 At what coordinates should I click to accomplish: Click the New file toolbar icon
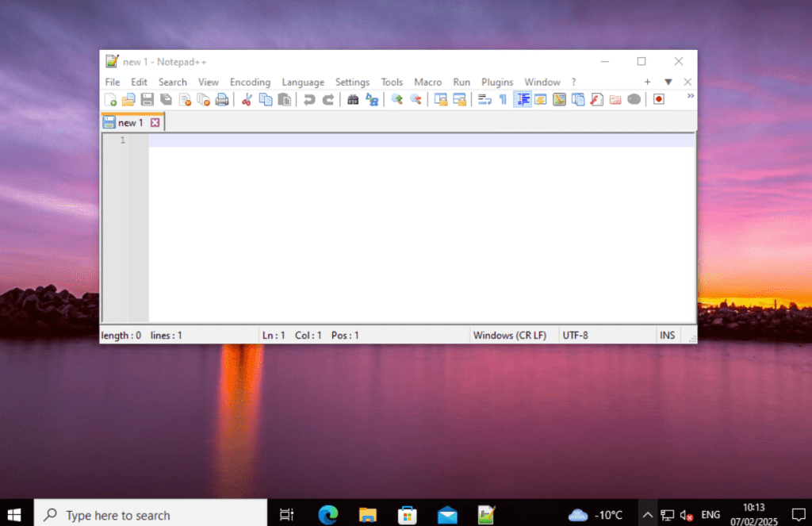[111, 99]
